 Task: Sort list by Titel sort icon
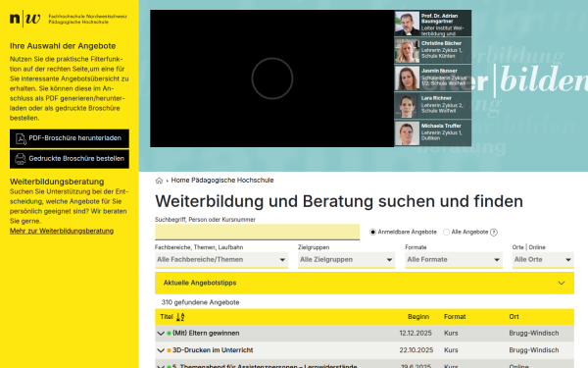click(180, 317)
